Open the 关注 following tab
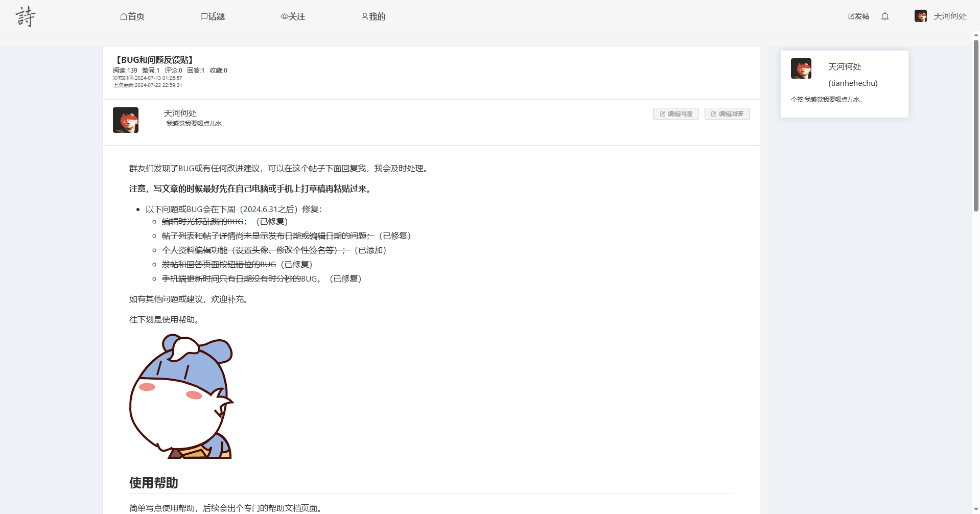 (293, 16)
